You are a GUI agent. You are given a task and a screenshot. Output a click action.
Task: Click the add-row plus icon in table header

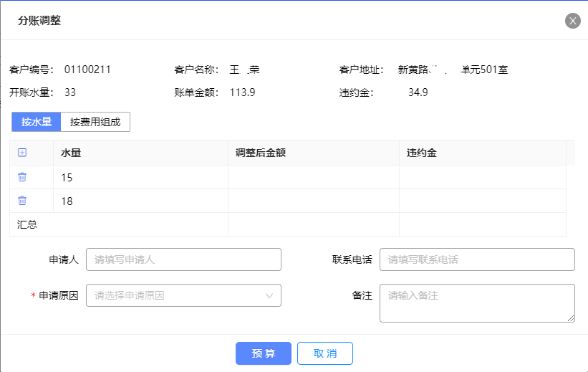click(22, 153)
